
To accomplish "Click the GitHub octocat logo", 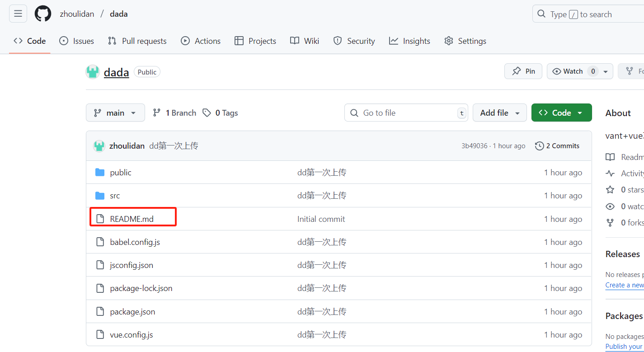I will tap(43, 14).
